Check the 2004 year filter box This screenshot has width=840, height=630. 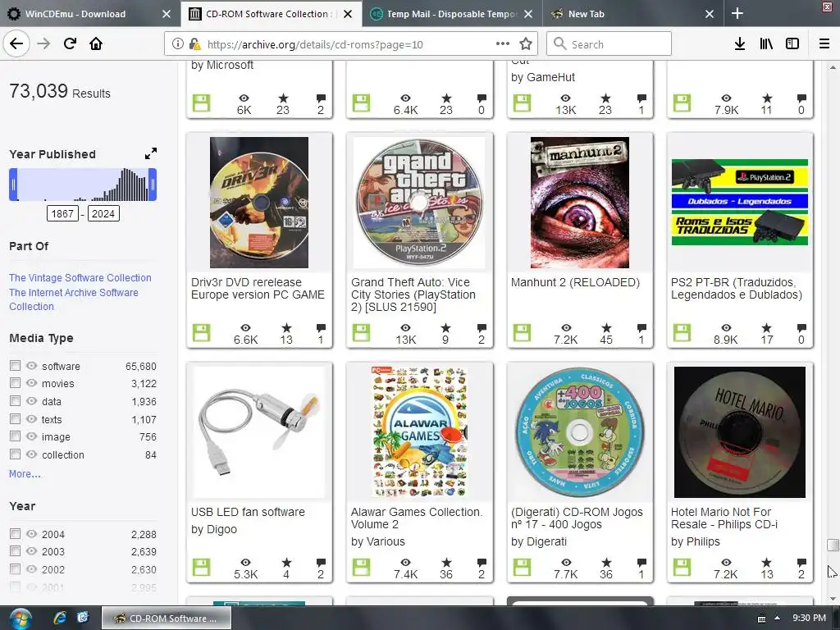click(x=15, y=533)
